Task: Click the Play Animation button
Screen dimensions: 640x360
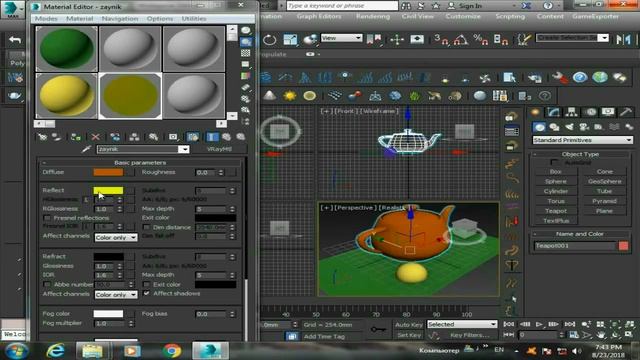Action: (539, 324)
